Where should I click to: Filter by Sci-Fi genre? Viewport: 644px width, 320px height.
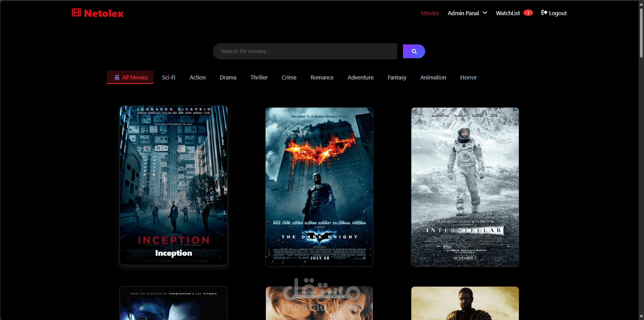click(169, 77)
